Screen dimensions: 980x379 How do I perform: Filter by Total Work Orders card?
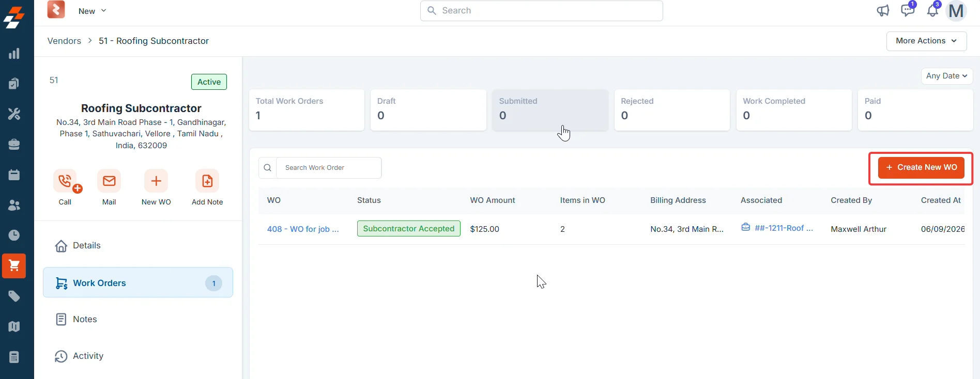click(x=307, y=110)
